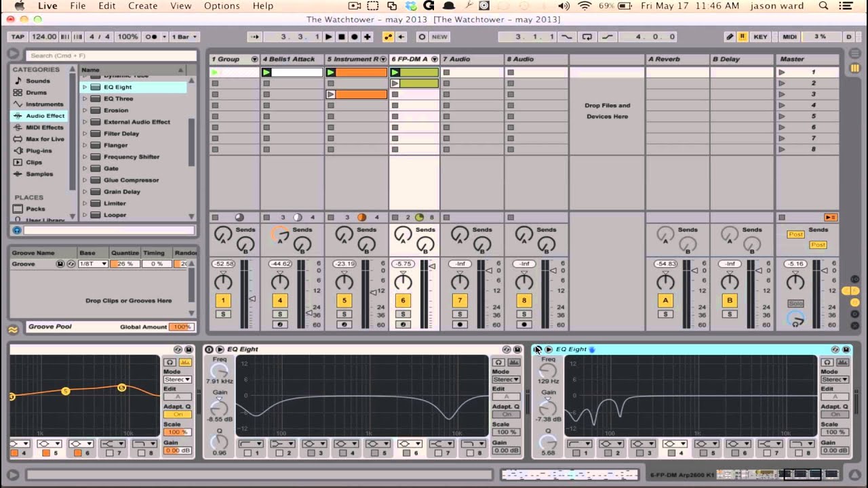
Task: Toggle return A track activator
Action: pos(665,300)
